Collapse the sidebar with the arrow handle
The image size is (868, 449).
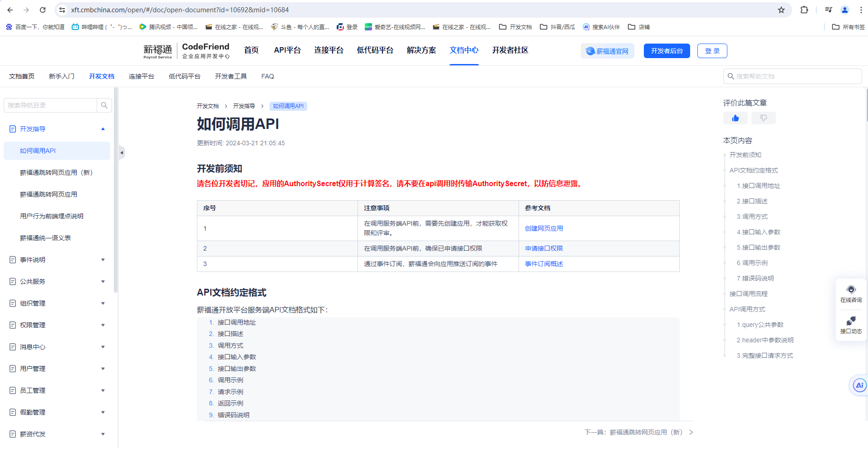(x=122, y=153)
